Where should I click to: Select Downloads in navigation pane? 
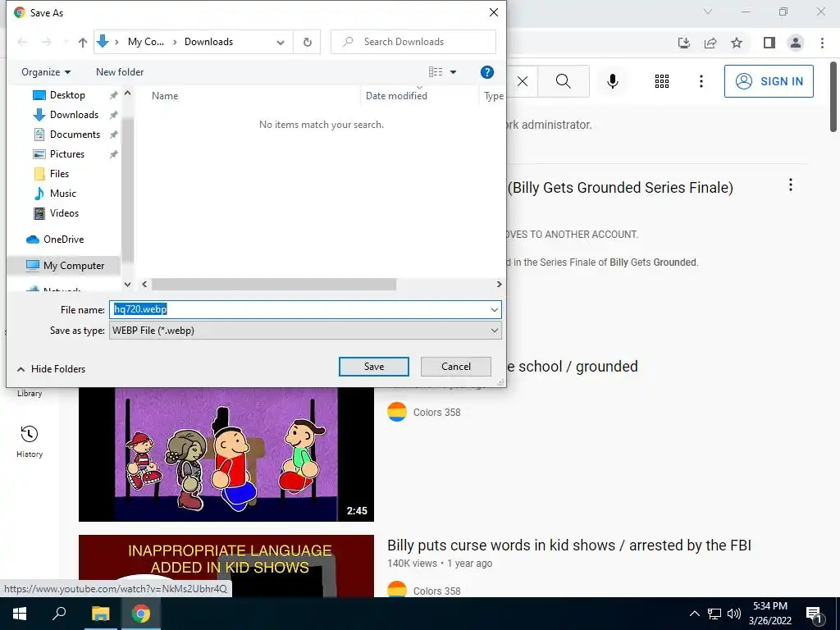(74, 115)
